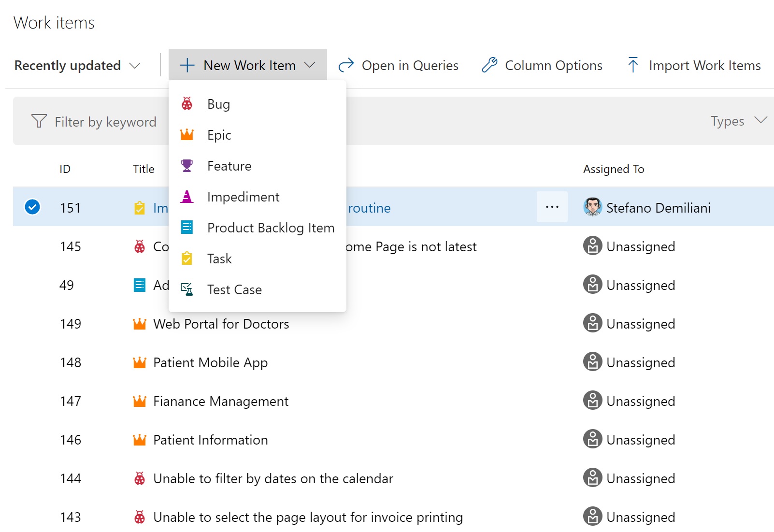Click Import Work Items
The height and width of the screenshot is (532, 774).
point(694,65)
